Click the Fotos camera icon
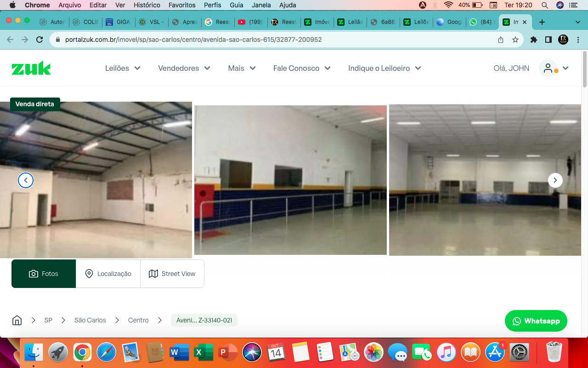 (x=34, y=273)
